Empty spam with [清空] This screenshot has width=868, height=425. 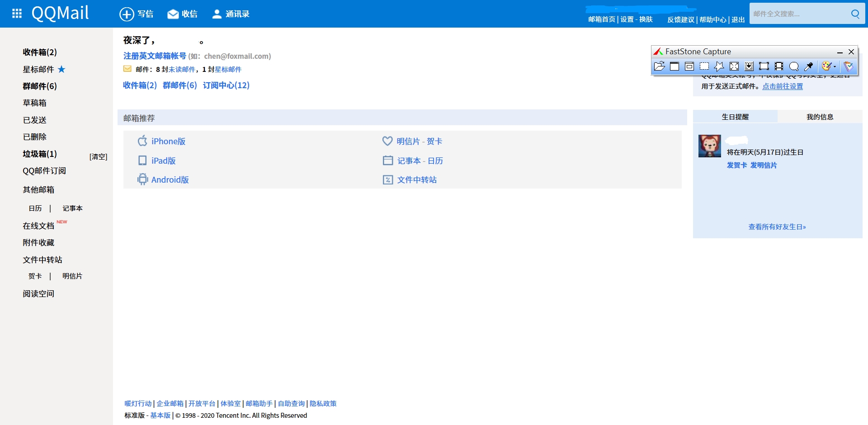coord(98,156)
